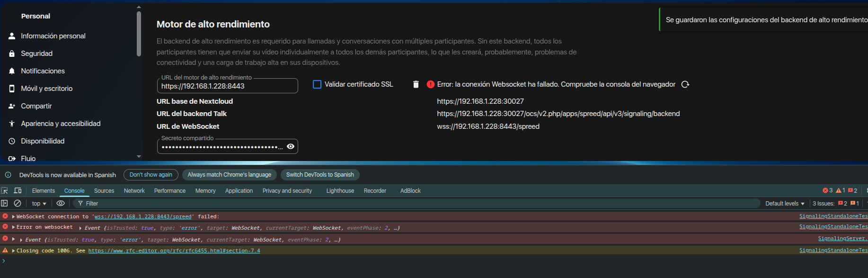
Task: Switch to the Application tab
Action: [239, 191]
